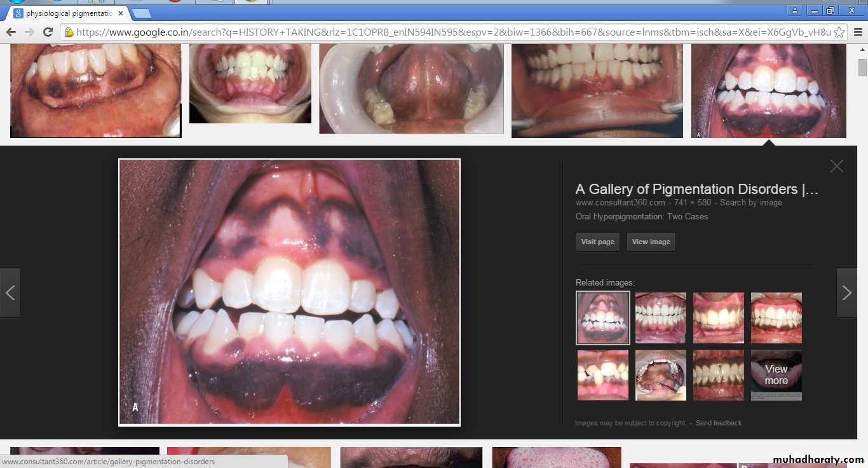Click the large pigmented gums preview image
The image size is (868, 468).
pos(289,292)
